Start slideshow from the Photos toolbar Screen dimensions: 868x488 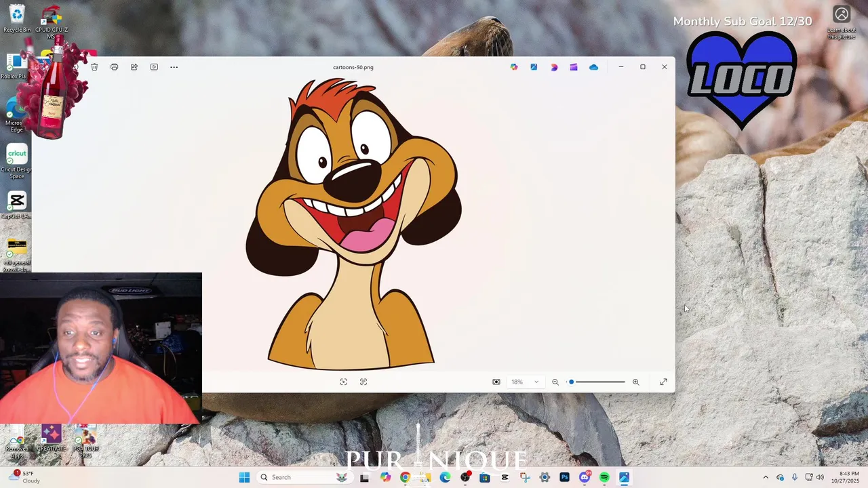(x=154, y=67)
